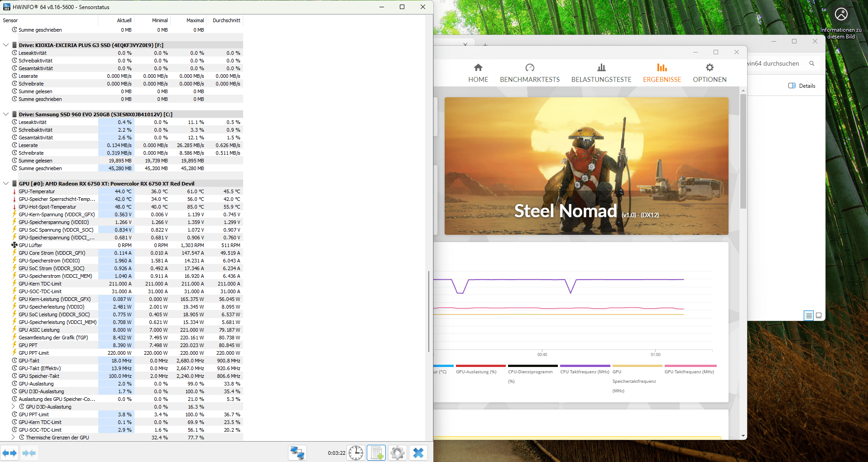Open a new tab in the Explorer window

(x=485, y=45)
